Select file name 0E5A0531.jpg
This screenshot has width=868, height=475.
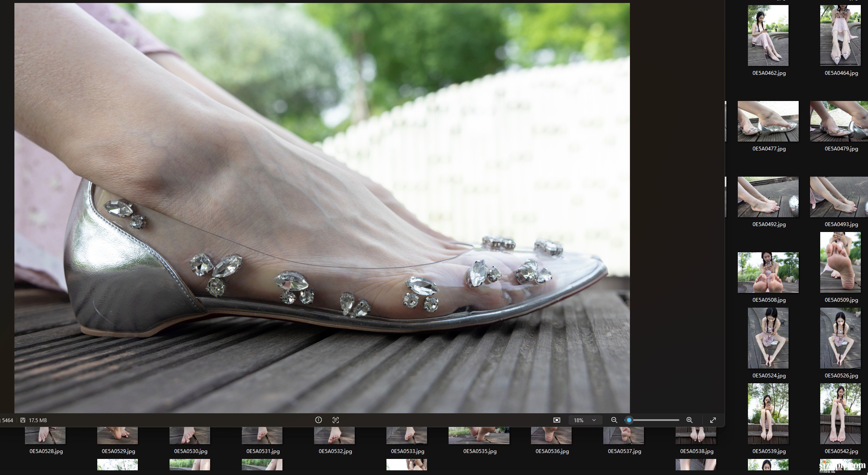pyautogui.click(x=263, y=451)
